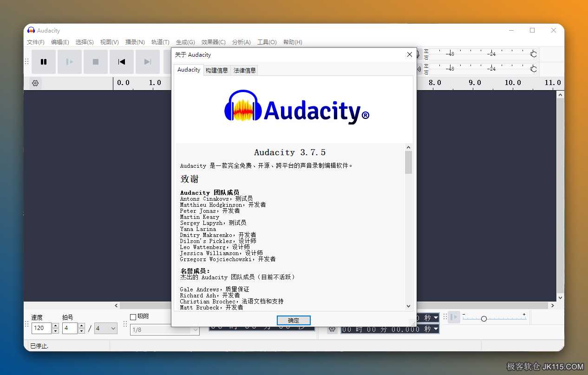Click main window vertical scrollbar down arrow
The image size is (588, 375).
click(560, 297)
